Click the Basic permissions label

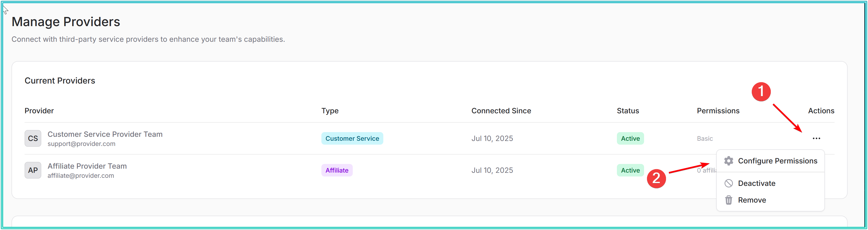coord(705,138)
